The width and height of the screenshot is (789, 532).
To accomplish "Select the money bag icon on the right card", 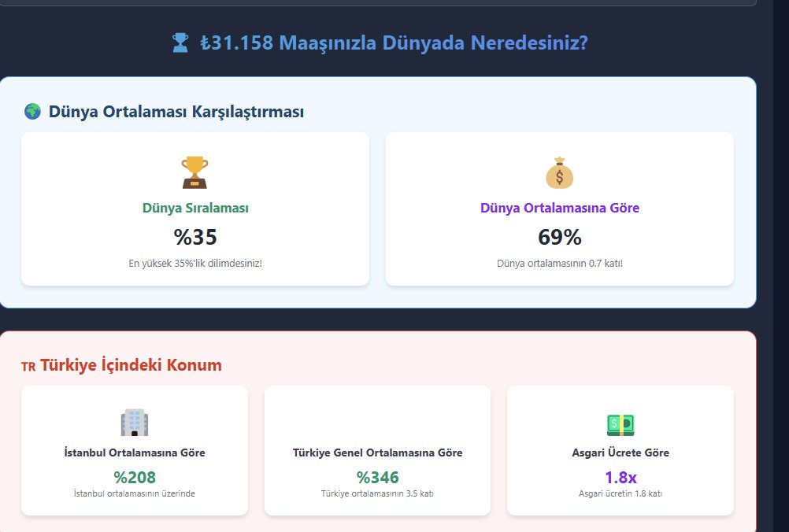I will (558, 172).
